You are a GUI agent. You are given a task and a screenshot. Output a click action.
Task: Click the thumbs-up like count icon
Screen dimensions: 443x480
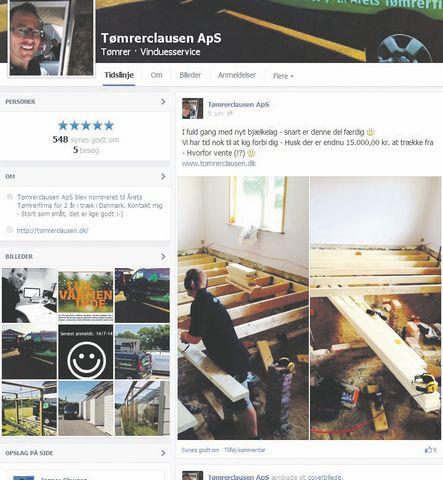(428, 450)
